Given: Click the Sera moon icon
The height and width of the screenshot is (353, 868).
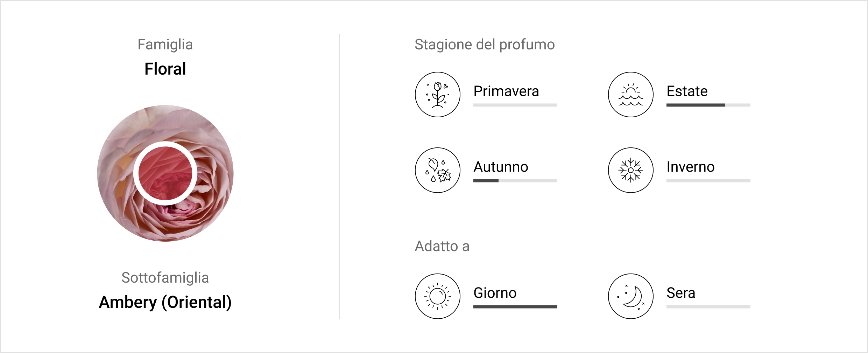Looking at the screenshot, I should [x=630, y=296].
